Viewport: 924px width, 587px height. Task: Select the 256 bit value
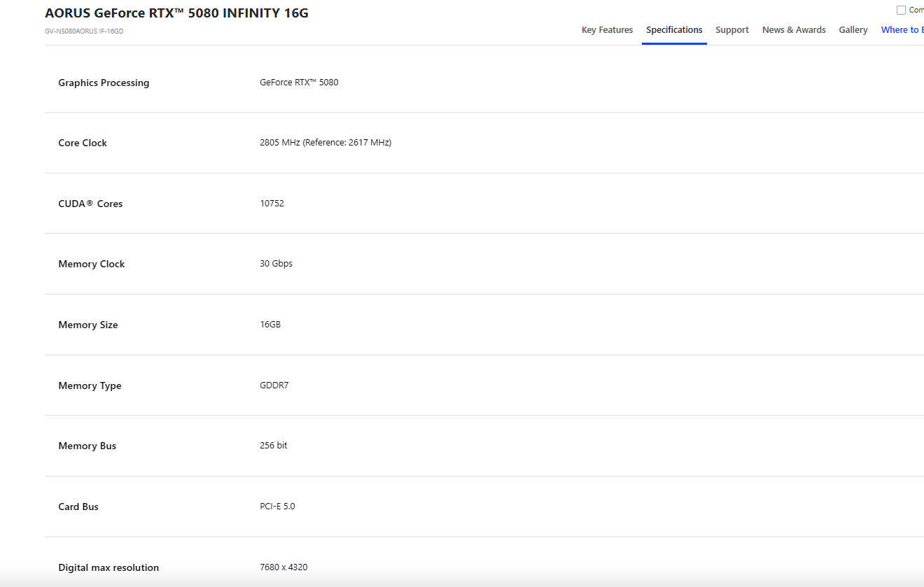[x=273, y=446]
